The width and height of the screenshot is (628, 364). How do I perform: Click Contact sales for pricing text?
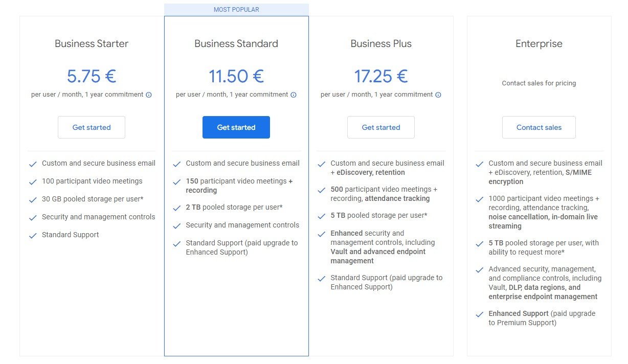tap(539, 83)
